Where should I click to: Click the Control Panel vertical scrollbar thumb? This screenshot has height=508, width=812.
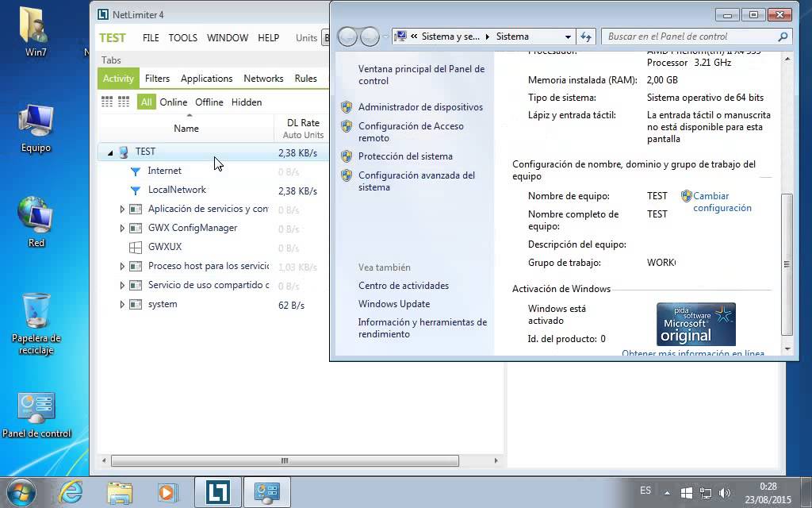coord(787,264)
